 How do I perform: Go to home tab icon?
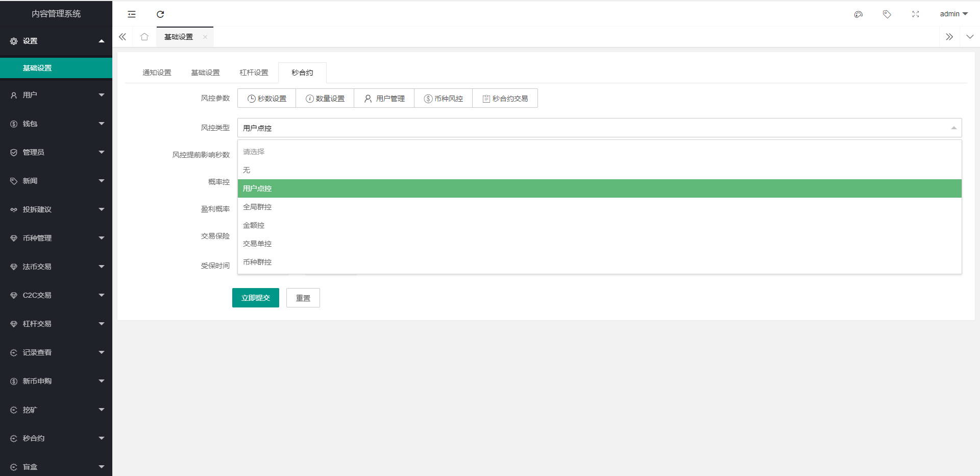click(x=144, y=37)
